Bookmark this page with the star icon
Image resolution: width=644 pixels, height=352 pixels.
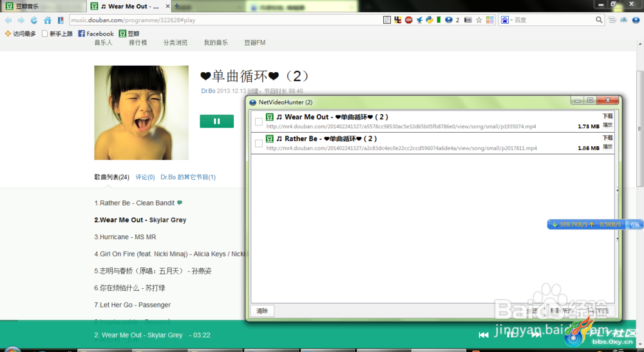[x=479, y=20]
